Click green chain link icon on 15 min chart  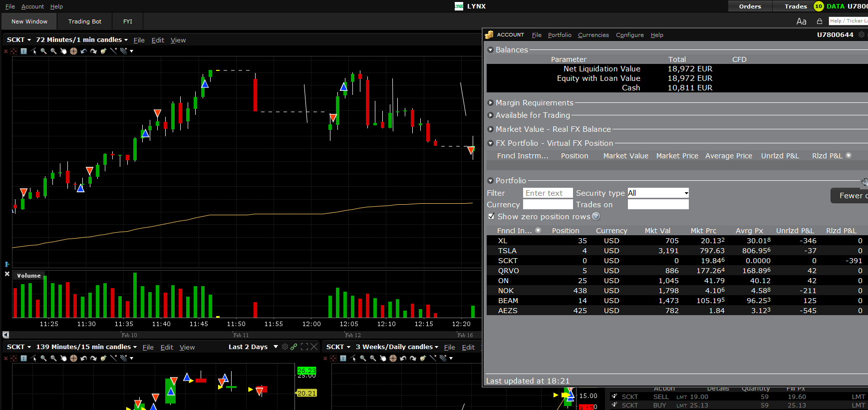tap(294, 347)
